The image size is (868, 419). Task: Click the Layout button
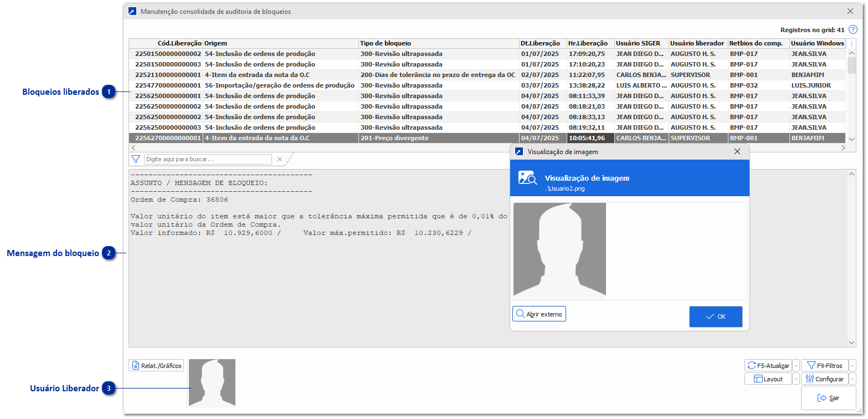768,379
